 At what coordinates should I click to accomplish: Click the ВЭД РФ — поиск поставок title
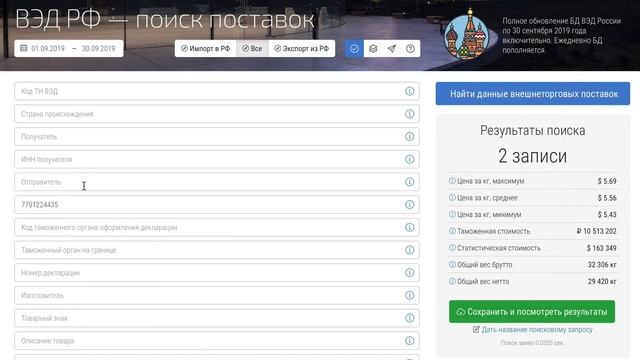(165, 19)
